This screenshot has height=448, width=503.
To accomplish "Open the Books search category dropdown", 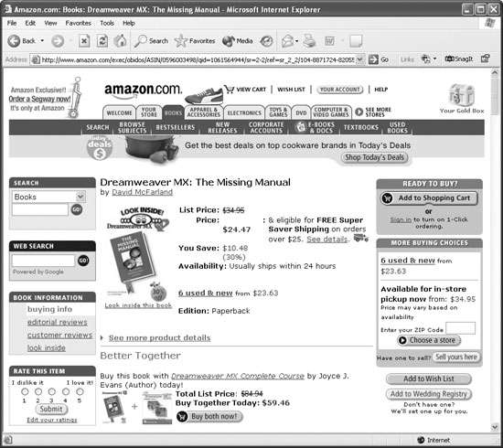I will tap(80, 197).
